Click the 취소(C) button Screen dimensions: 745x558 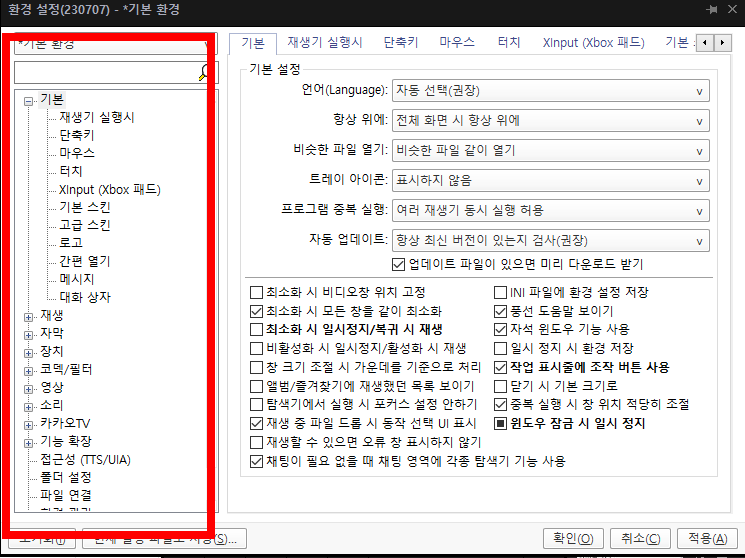[640, 539]
